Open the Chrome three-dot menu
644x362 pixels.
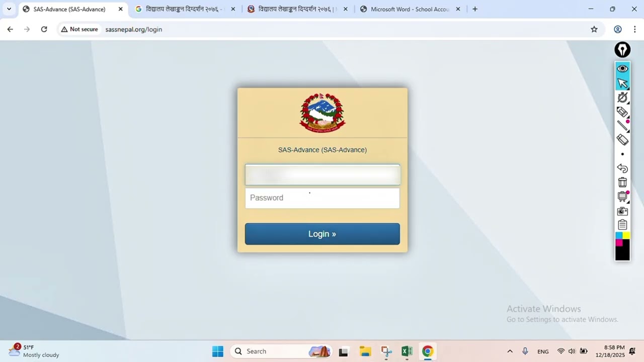(x=635, y=29)
